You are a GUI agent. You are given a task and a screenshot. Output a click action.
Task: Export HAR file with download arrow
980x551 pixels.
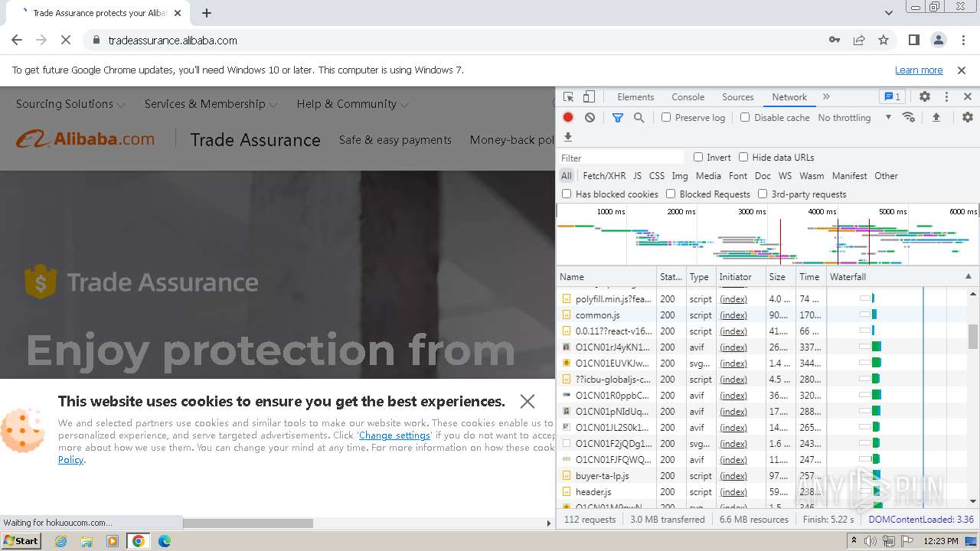click(567, 137)
